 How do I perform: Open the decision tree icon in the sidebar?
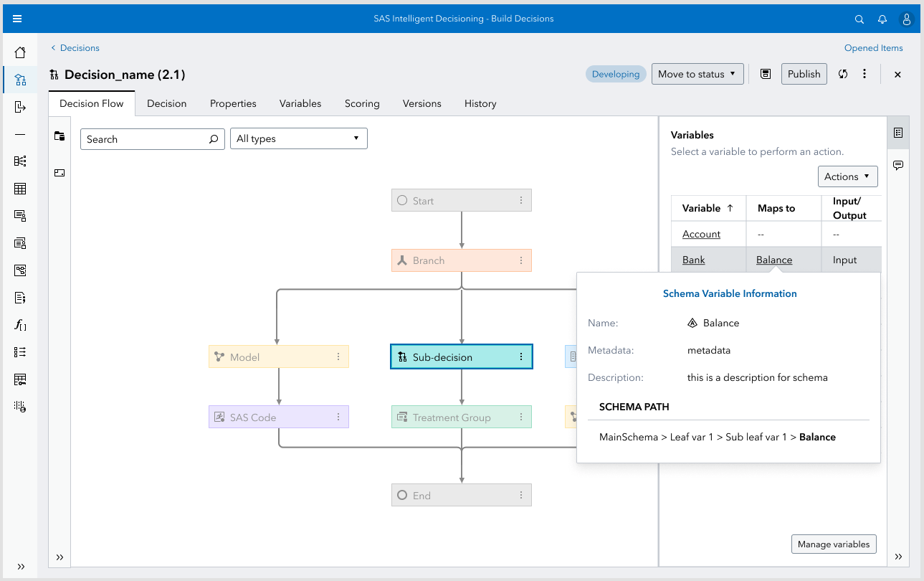pyautogui.click(x=20, y=161)
